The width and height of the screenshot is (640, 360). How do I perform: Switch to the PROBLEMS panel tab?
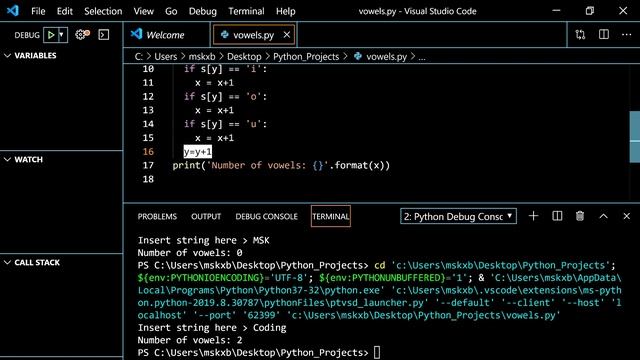(157, 216)
